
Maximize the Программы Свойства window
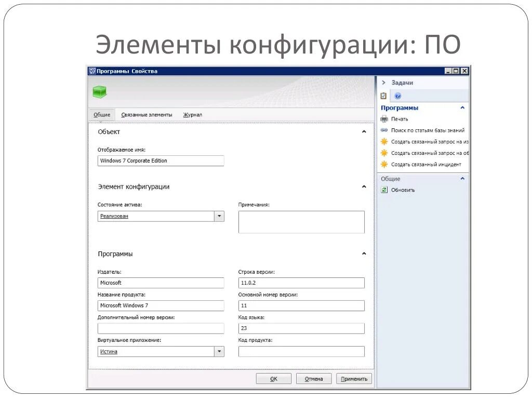(456, 71)
